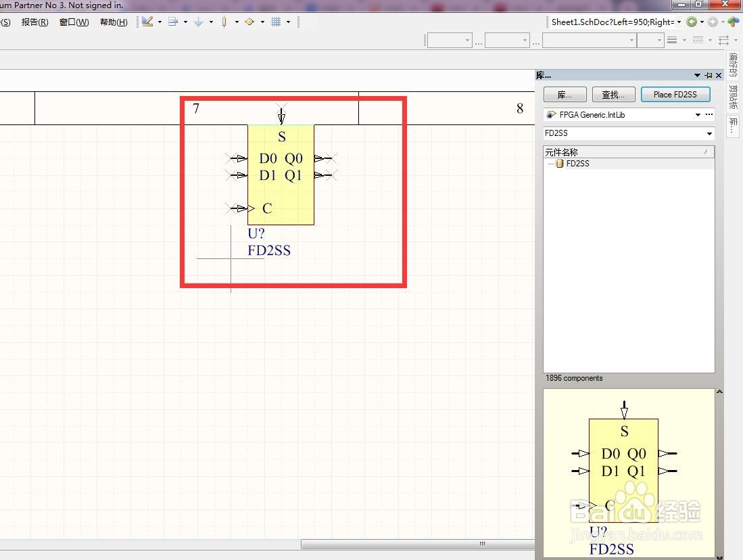This screenshot has height=560, width=743.
Task: Go back with the green back arrow
Action: tap(692, 22)
